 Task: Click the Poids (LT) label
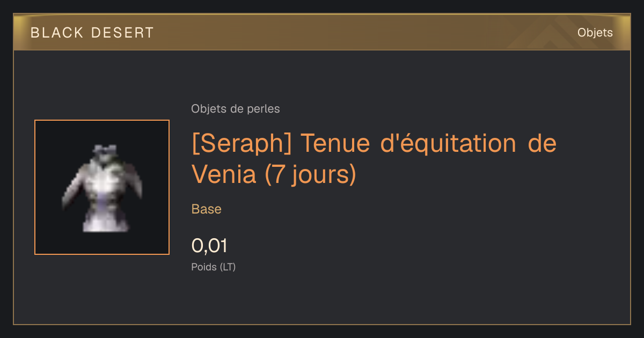tap(214, 267)
